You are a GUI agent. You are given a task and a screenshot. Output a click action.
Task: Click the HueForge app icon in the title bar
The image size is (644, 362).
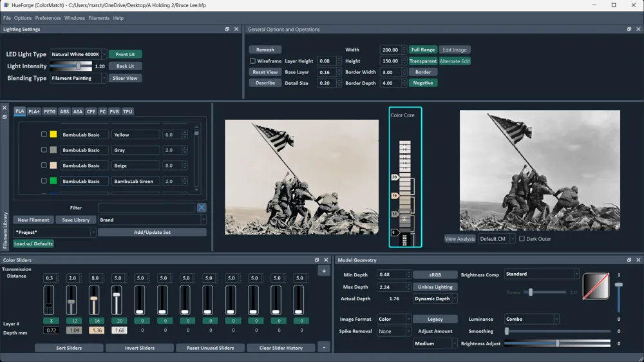pos(6,5)
